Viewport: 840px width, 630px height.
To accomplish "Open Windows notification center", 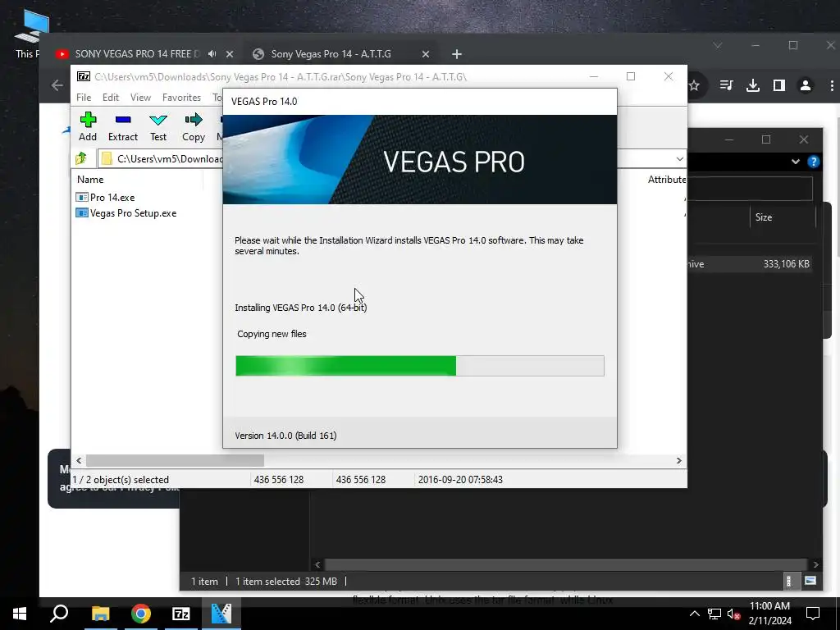I will 813,614.
